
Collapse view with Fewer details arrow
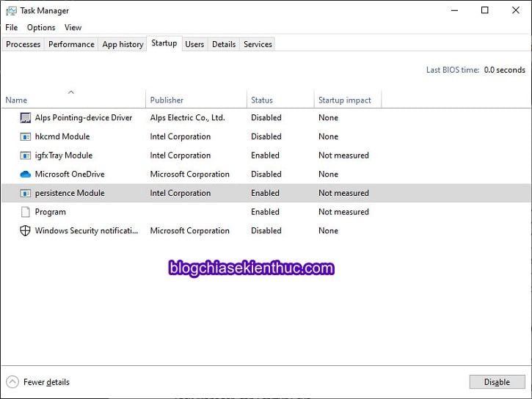click(x=12, y=382)
